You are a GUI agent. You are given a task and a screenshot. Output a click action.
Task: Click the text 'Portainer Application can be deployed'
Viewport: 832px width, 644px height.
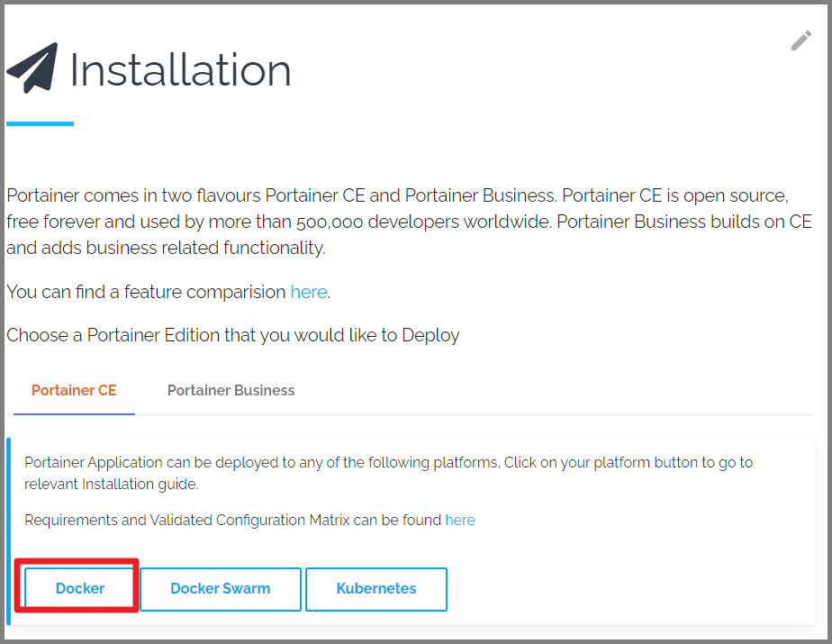point(154,462)
